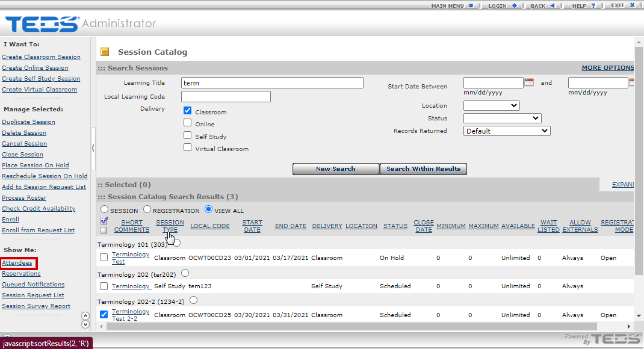Open the Attendees link under Show Me
This screenshot has width=644, height=349.
[x=17, y=263]
